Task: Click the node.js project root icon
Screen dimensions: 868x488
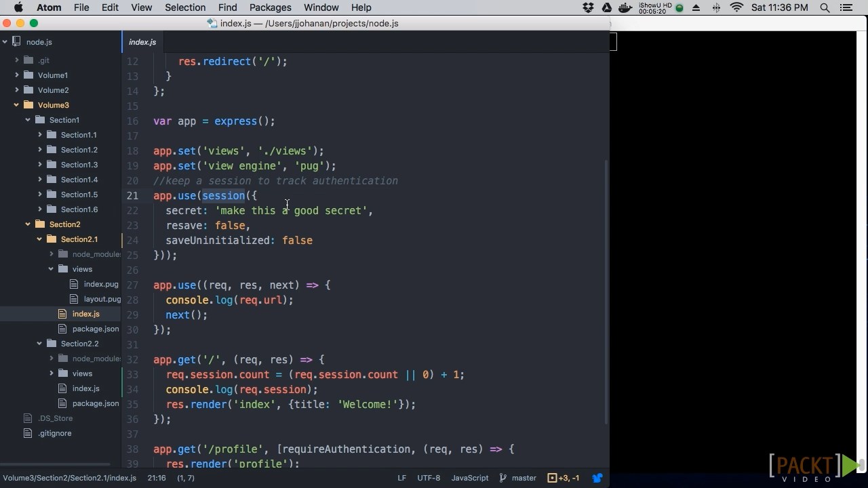Action: (x=17, y=42)
